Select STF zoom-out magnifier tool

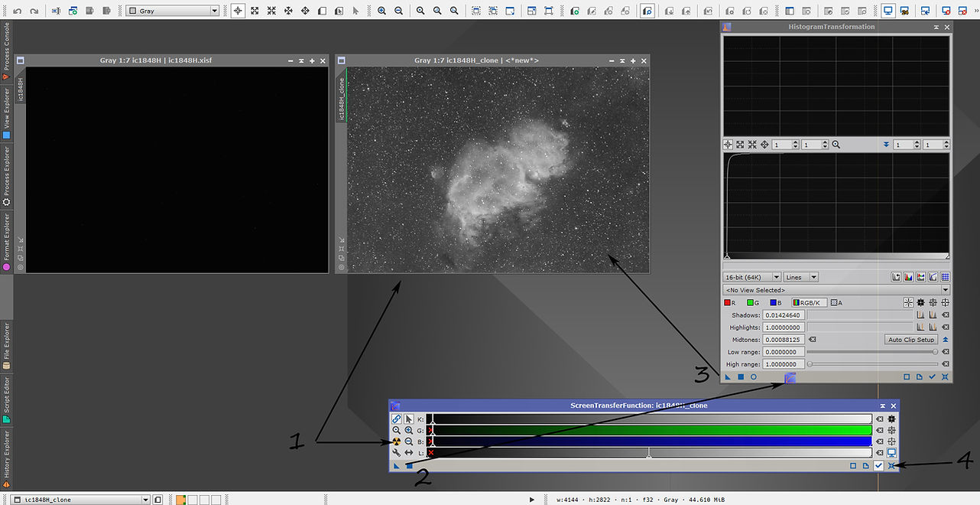[409, 441]
